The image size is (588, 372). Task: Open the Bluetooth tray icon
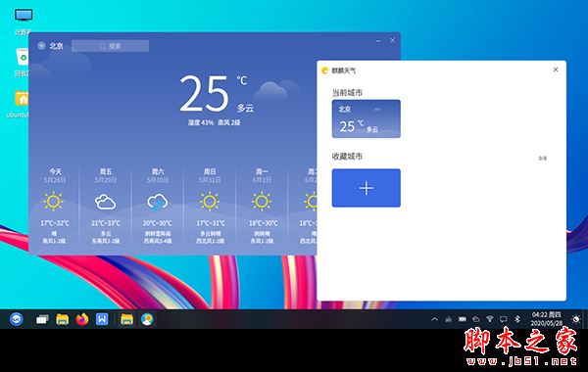[x=517, y=319]
